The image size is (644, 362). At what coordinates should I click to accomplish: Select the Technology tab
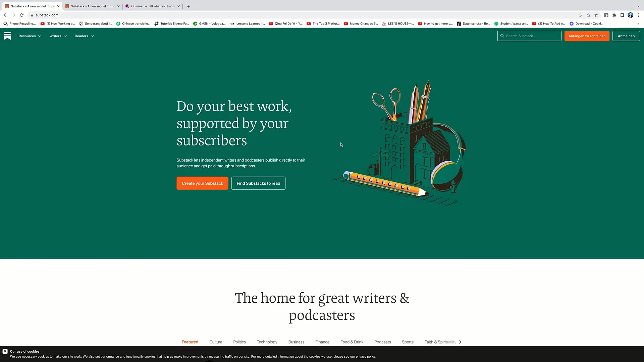point(267,342)
